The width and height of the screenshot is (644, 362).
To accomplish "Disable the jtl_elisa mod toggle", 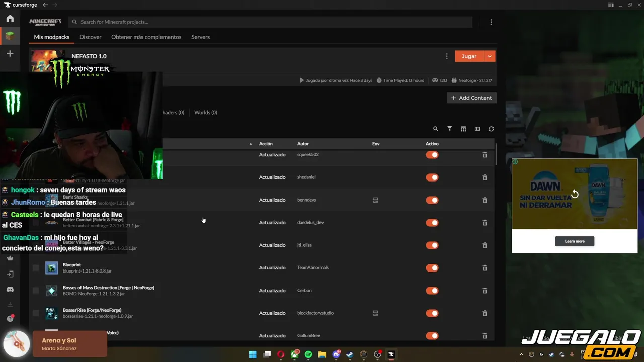I will (432, 245).
